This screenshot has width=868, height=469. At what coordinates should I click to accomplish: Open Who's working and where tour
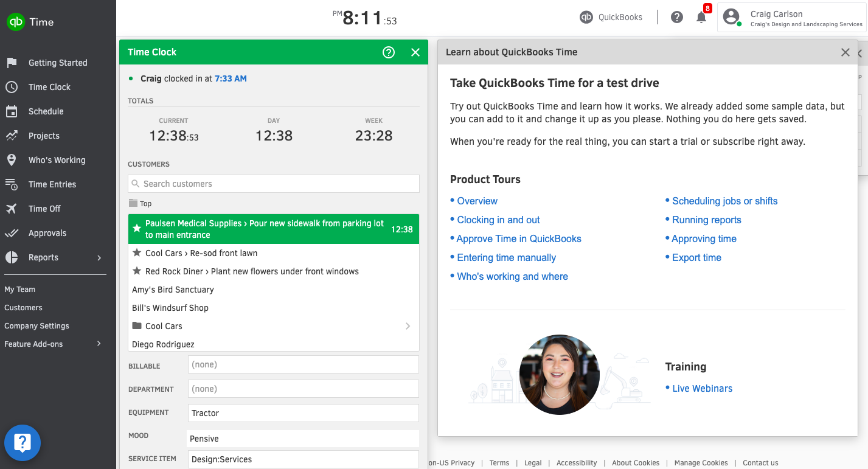[x=513, y=277]
